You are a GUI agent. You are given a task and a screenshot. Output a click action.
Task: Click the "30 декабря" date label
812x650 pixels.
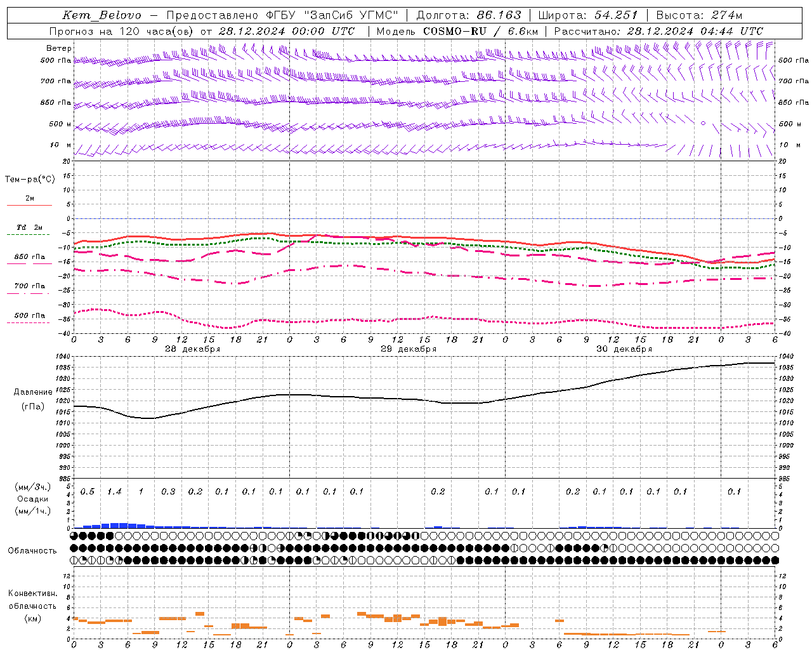tap(624, 349)
